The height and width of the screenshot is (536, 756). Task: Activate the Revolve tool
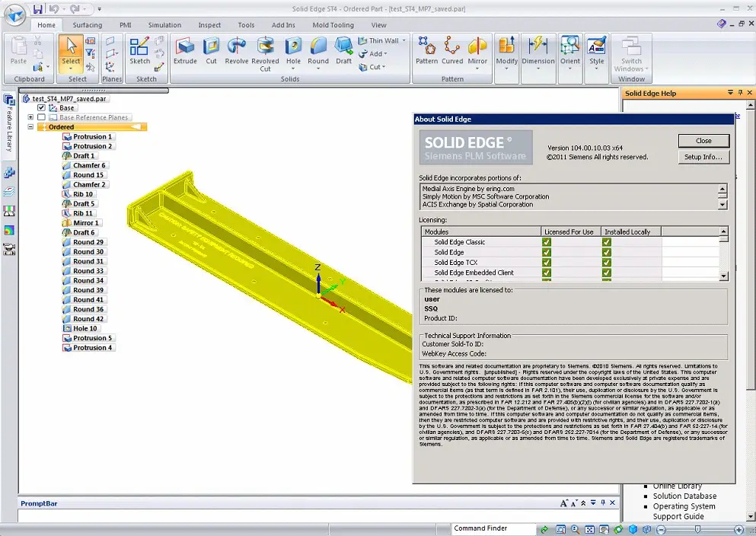pos(237,52)
